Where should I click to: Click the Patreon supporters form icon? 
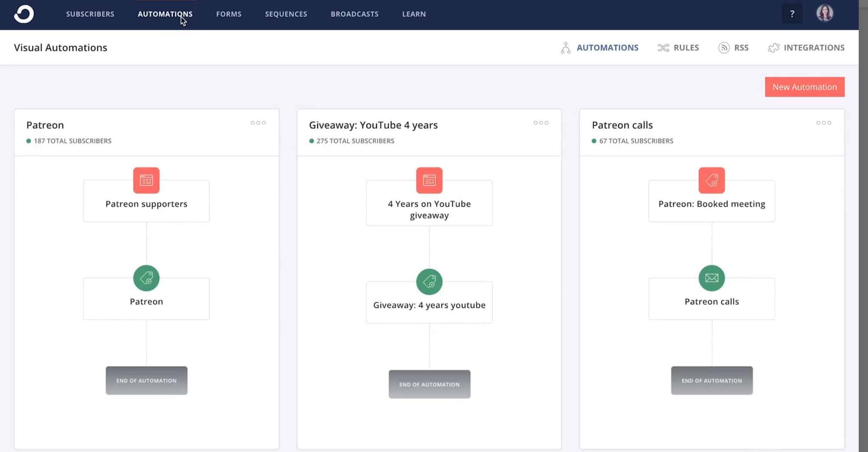(146, 180)
